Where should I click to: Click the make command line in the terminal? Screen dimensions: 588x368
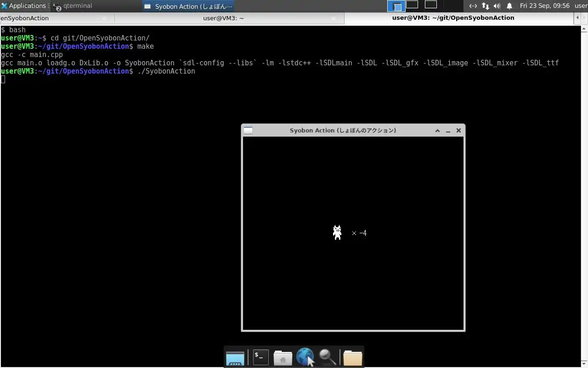77,46
